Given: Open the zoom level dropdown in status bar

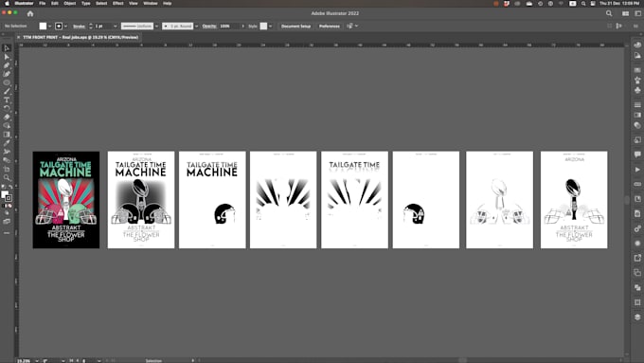Looking at the screenshot, I should [37, 360].
